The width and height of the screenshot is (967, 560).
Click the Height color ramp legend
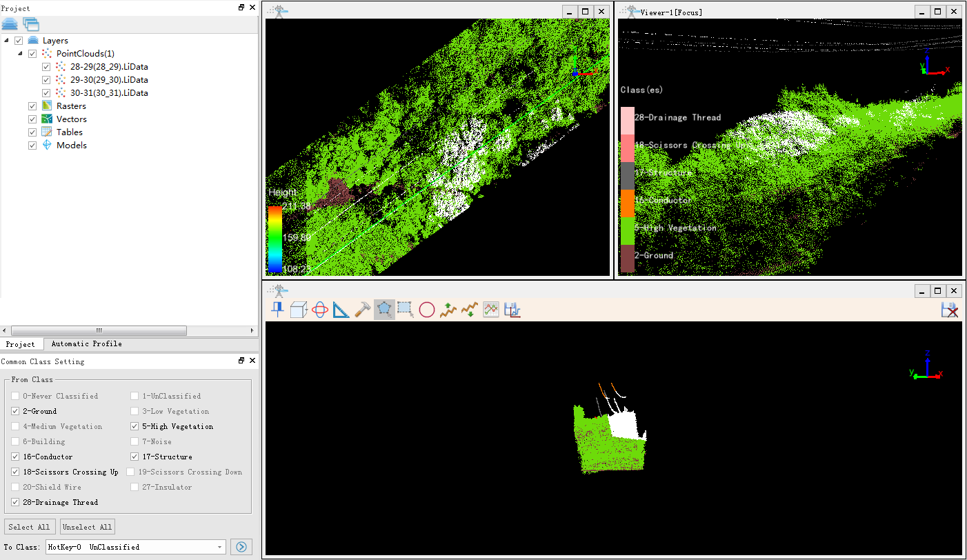[275, 239]
